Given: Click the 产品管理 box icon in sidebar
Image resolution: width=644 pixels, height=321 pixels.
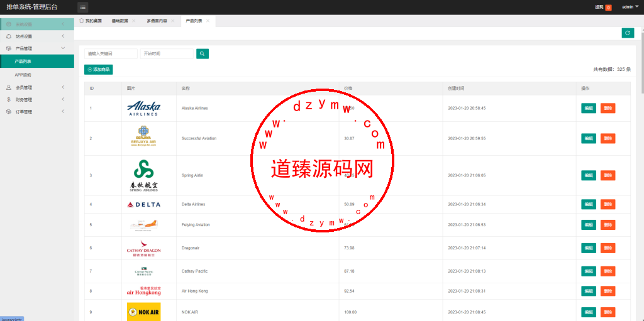Looking at the screenshot, I should point(9,48).
